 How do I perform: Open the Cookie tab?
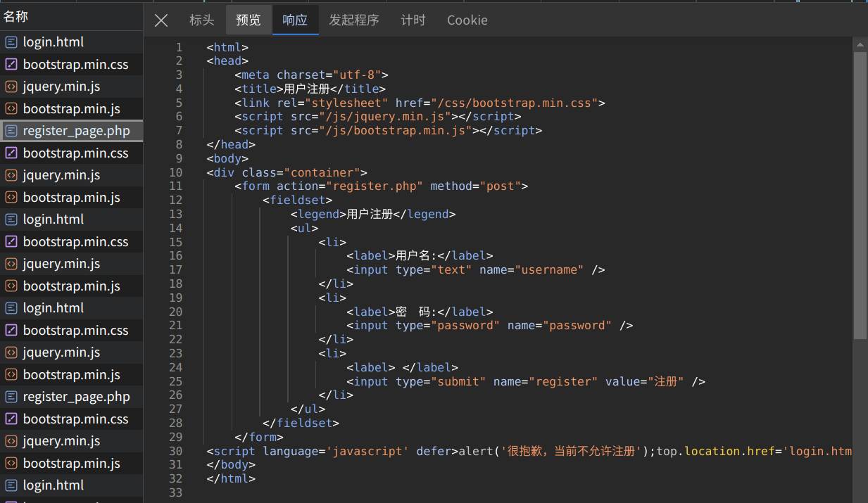467,20
